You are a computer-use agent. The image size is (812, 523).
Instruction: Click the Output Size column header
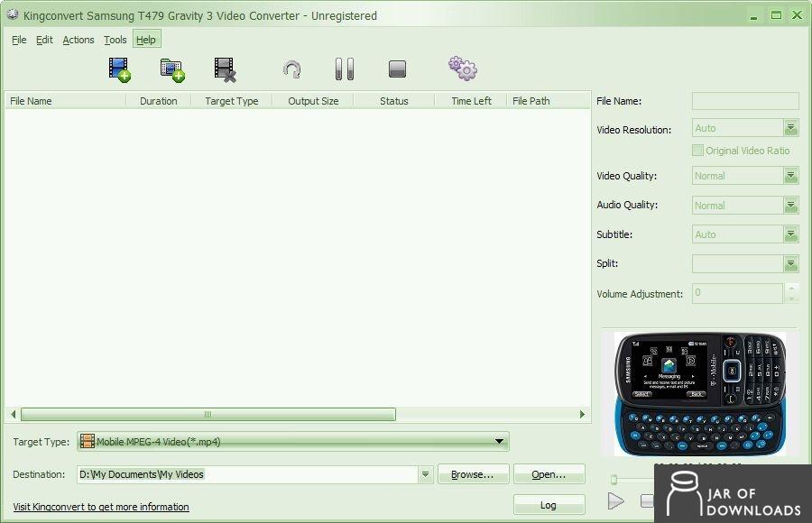coord(313,101)
